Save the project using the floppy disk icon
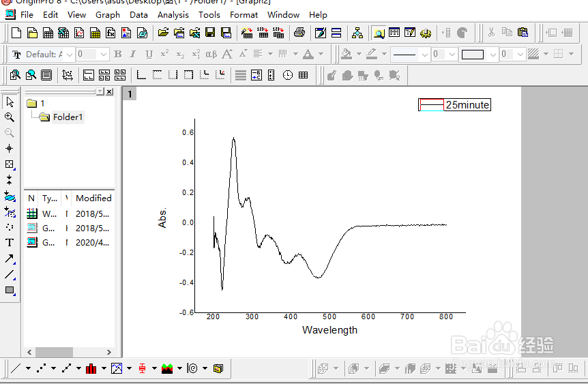 [210, 33]
